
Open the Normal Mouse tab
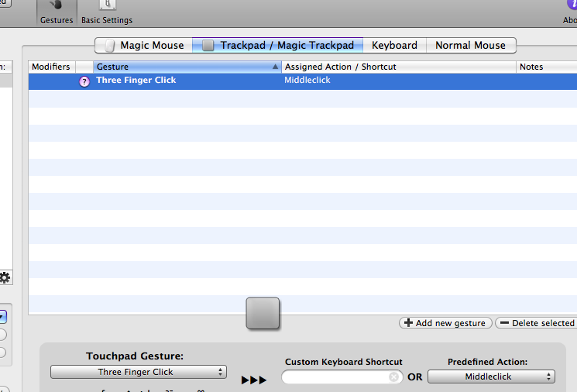pos(471,45)
